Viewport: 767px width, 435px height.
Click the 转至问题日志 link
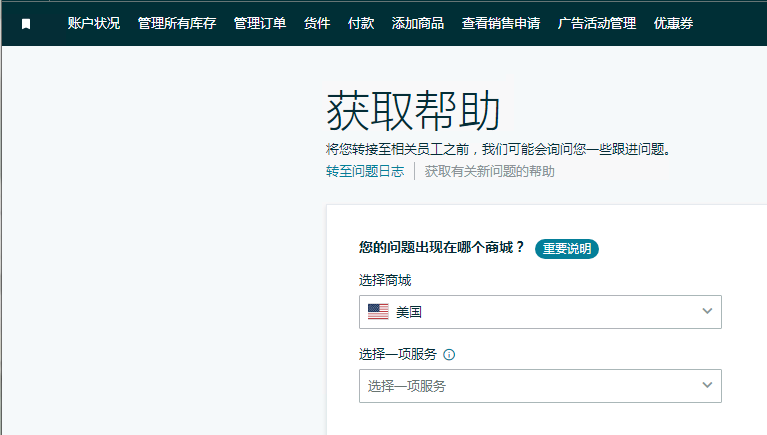click(365, 171)
